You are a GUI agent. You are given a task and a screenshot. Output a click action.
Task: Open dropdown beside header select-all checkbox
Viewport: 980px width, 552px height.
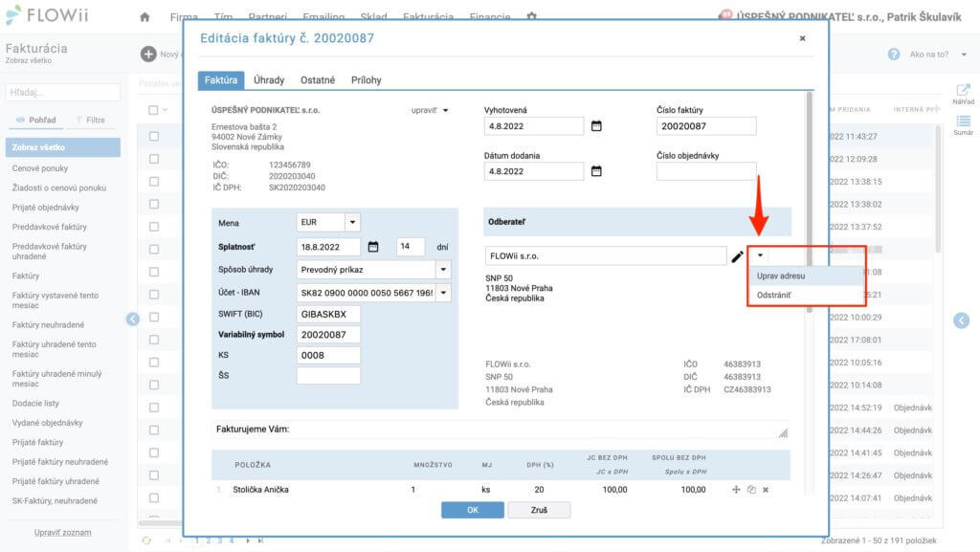[165, 110]
